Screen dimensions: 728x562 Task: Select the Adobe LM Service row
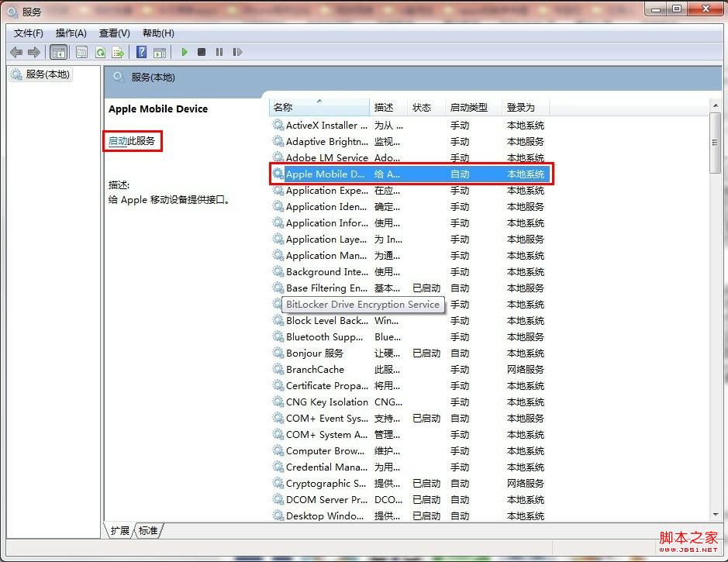tap(409, 158)
